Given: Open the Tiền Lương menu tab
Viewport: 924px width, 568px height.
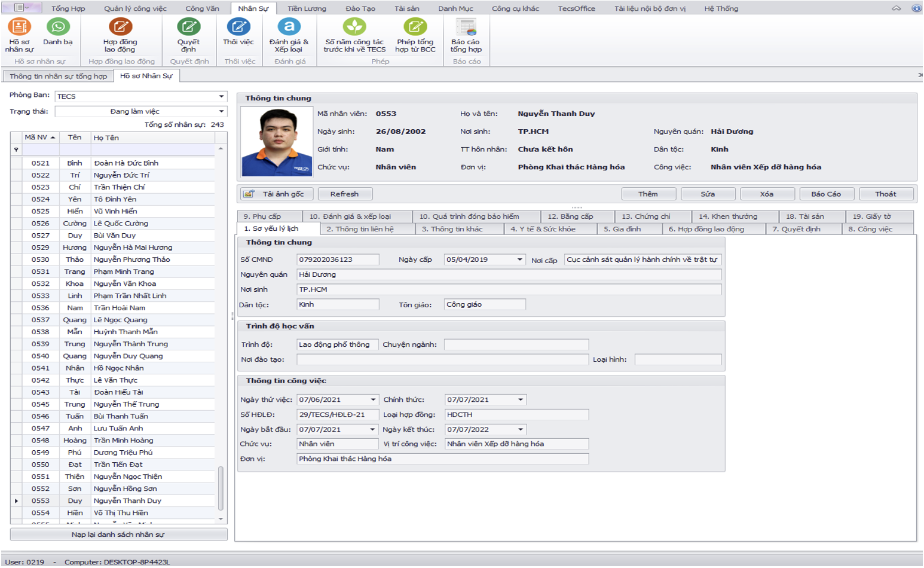Looking at the screenshot, I should click(x=307, y=8).
